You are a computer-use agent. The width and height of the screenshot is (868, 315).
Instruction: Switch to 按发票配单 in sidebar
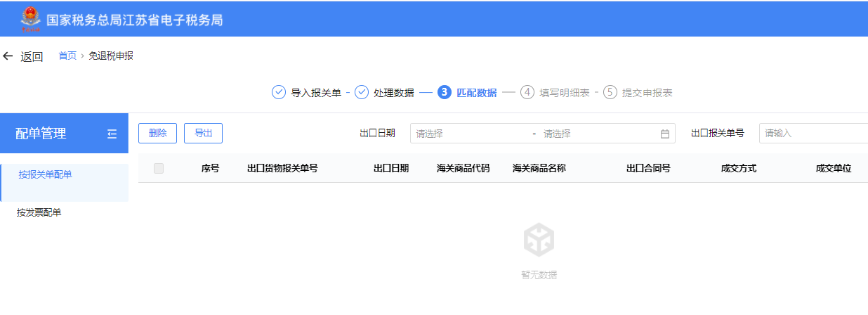coord(39,212)
